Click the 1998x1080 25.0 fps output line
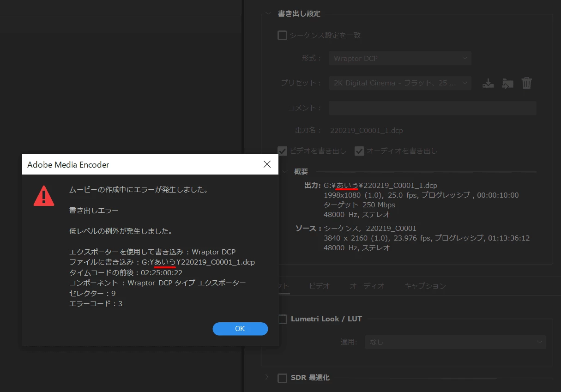561x392 pixels. pyautogui.click(x=421, y=195)
